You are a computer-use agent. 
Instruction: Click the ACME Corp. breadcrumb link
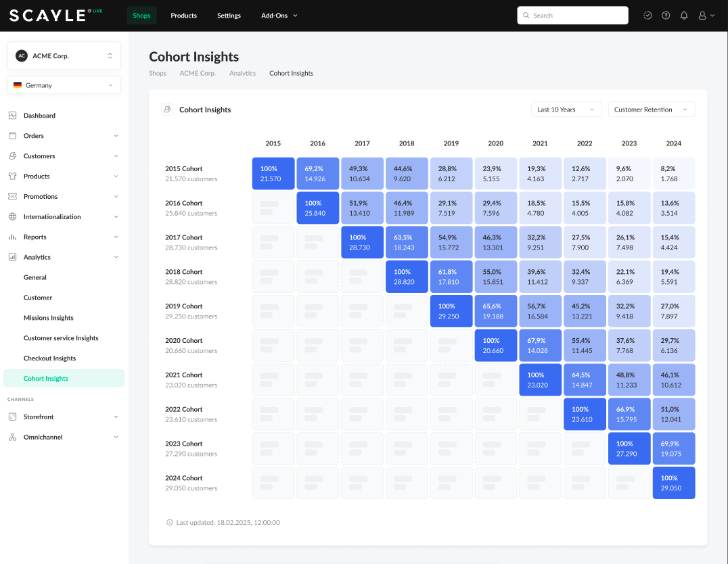[x=198, y=73]
